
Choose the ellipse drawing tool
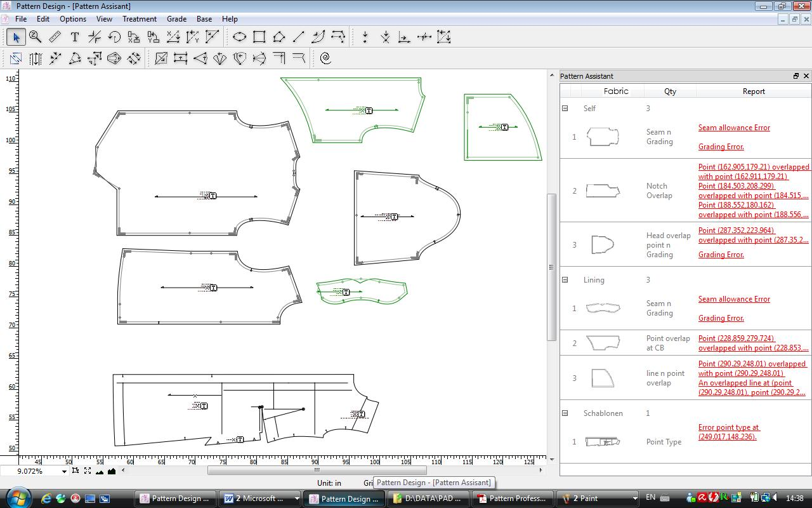point(239,37)
